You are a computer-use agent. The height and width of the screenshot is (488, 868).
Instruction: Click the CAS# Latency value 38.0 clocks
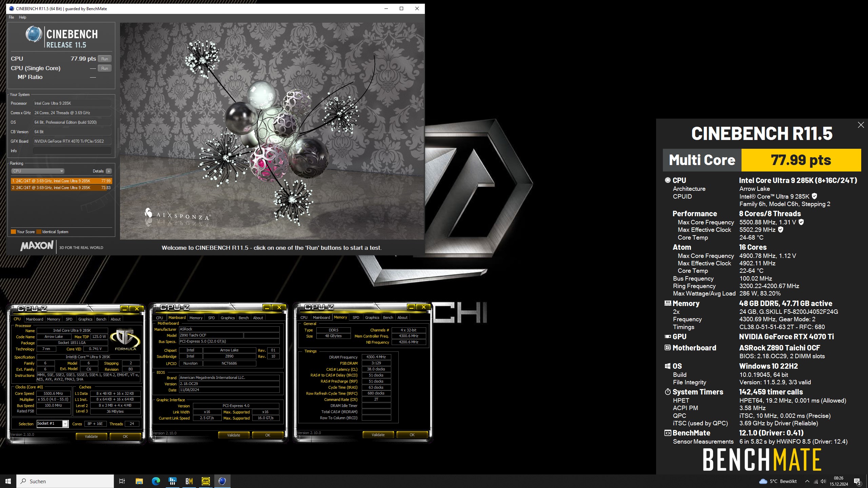[376, 369]
